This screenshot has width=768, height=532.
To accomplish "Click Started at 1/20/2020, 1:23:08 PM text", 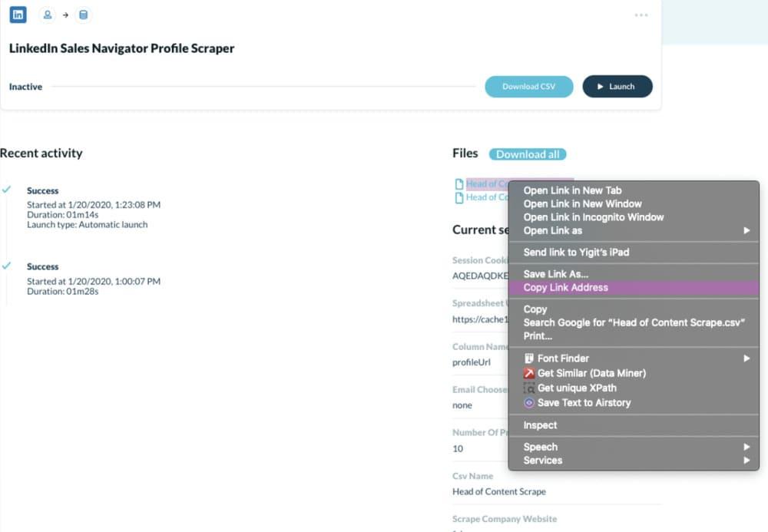I will (x=94, y=204).
